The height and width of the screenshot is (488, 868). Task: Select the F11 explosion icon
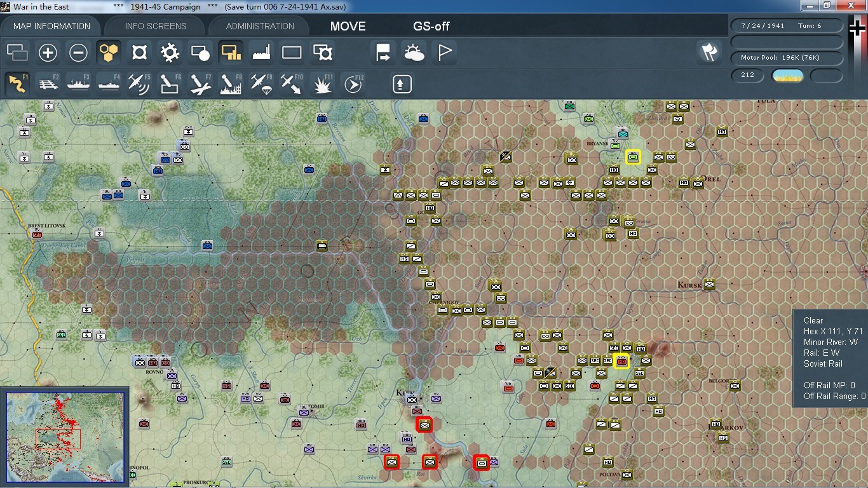[x=323, y=84]
